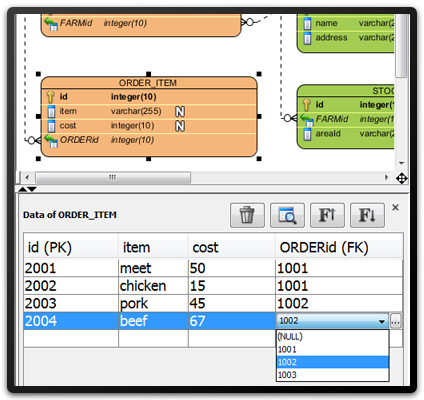Click the cost cell with value 15
This screenshot has height=400, width=424.
coord(232,286)
